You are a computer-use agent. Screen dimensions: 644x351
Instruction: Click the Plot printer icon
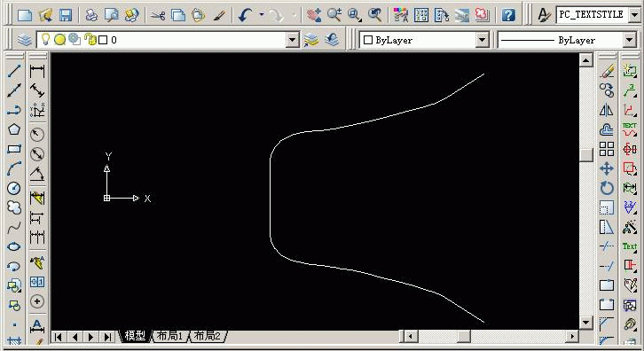91,15
